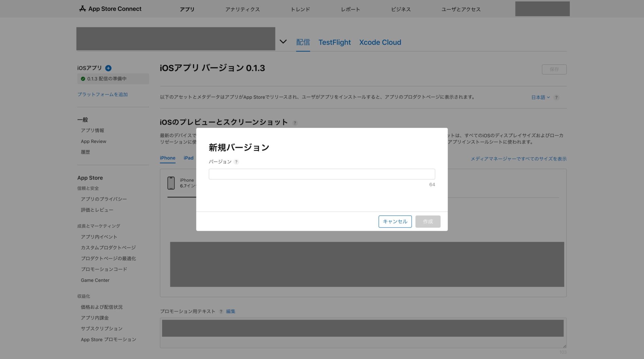The width and height of the screenshot is (644, 359).
Task: Open the レポート menu
Action: tap(351, 9)
